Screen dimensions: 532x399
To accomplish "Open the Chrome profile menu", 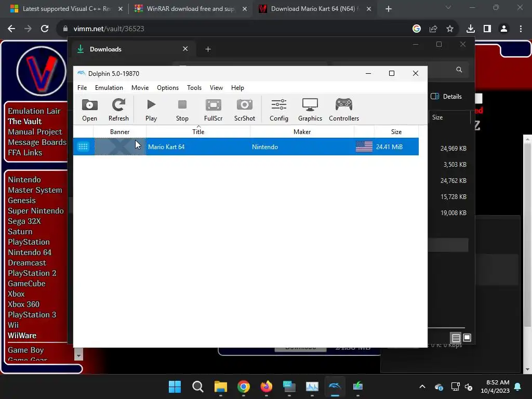I will pos(504,29).
